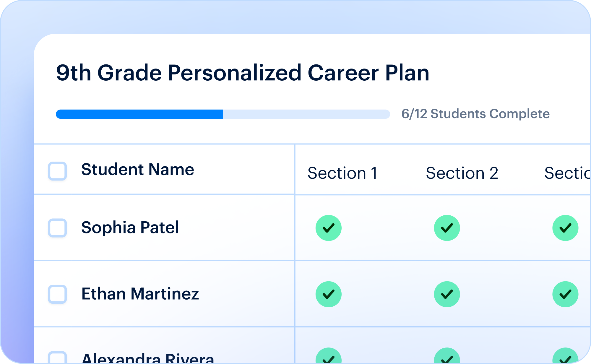The image size is (591, 364).
Task: Click Sophia Patel's Section 1 checkmark
Action: coord(328,228)
